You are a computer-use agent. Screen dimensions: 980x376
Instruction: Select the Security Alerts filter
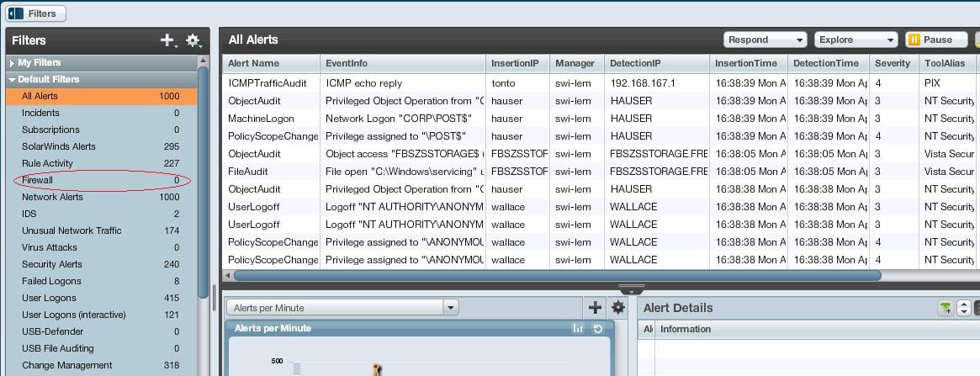point(101,265)
